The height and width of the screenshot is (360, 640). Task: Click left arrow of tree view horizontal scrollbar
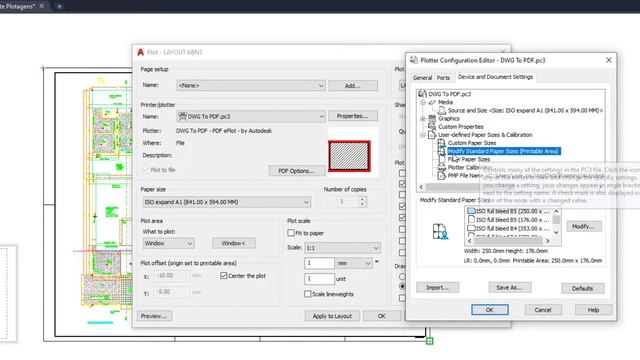pyautogui.click(x=421, y=187)
